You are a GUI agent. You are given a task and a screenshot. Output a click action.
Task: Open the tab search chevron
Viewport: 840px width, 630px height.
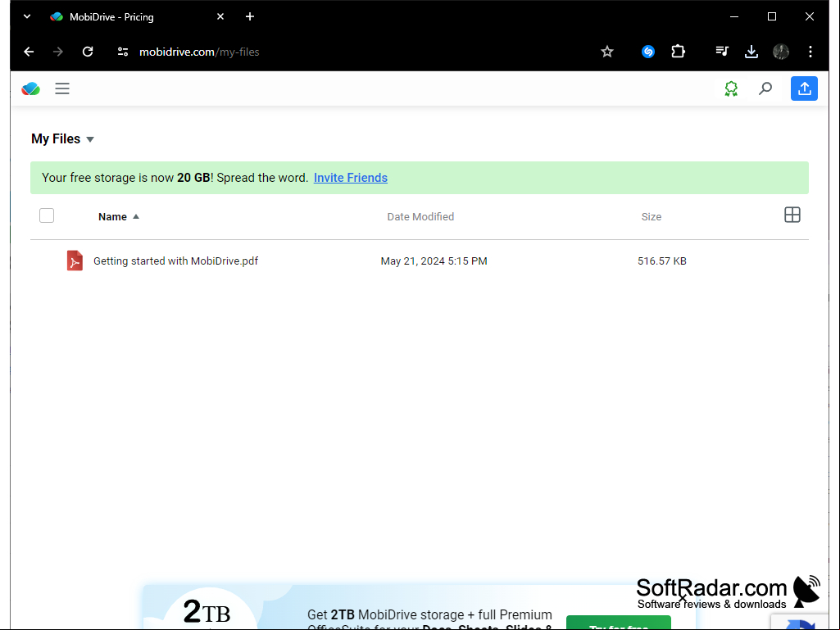point(27,16)
